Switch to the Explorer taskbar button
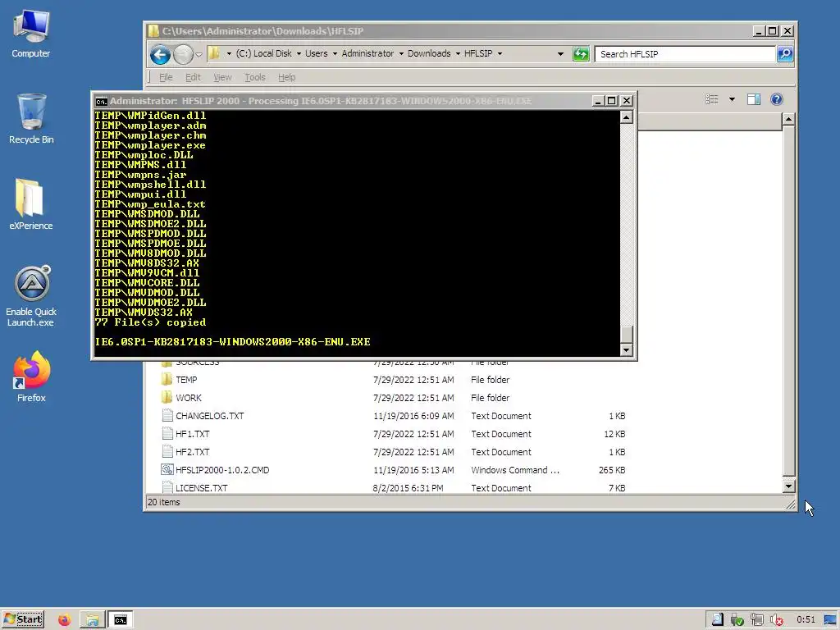This screenshot has width=840, height=630. tap(92, 620)
